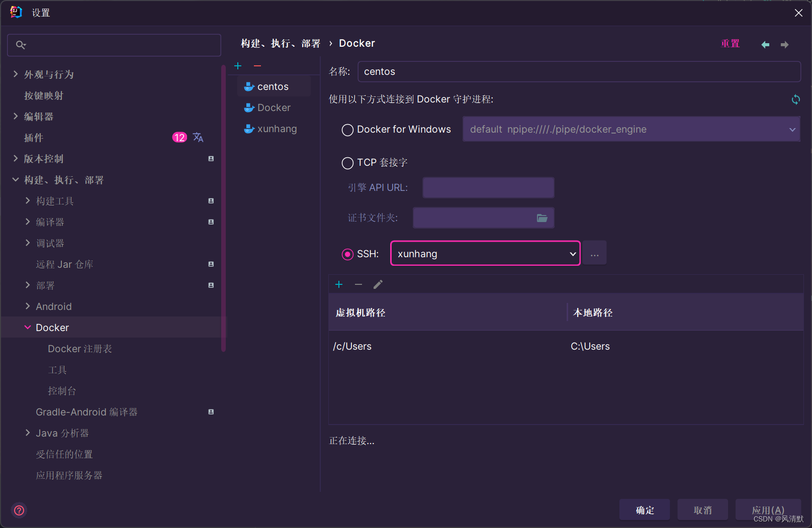The height and width of the screenshot is (528, 812).
Task: Switch to 控制台 settings page
Action: click(62, 390)
